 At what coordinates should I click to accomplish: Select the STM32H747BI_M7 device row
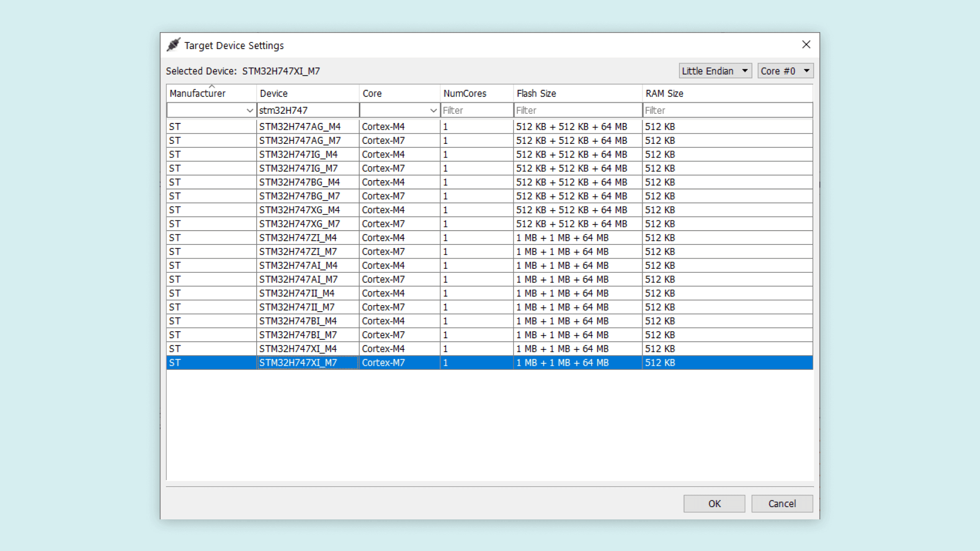[x=298, y=335]
